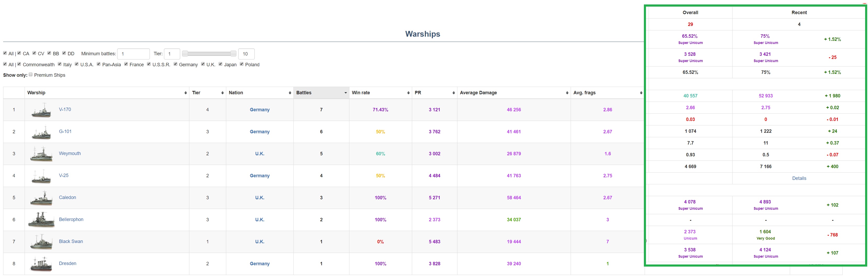Click the Recent column heading
This screenshot has width=868, height=276.
pos(799,13)
